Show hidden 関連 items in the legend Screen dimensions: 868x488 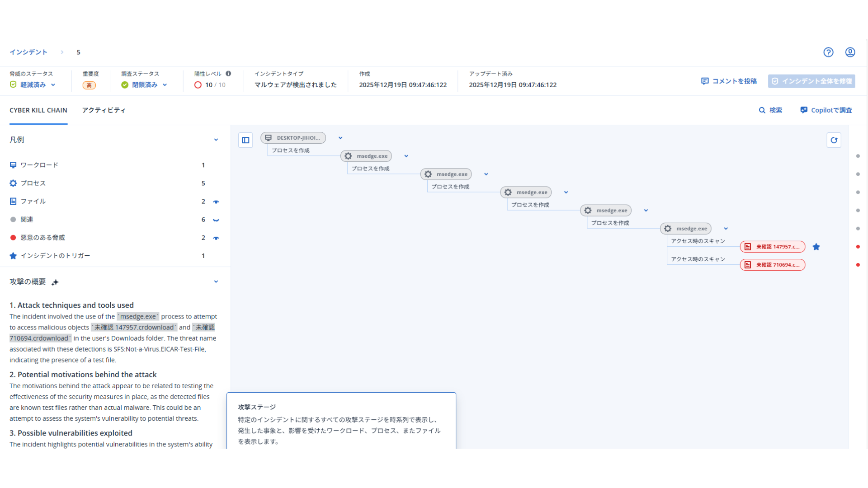(217, 220)
